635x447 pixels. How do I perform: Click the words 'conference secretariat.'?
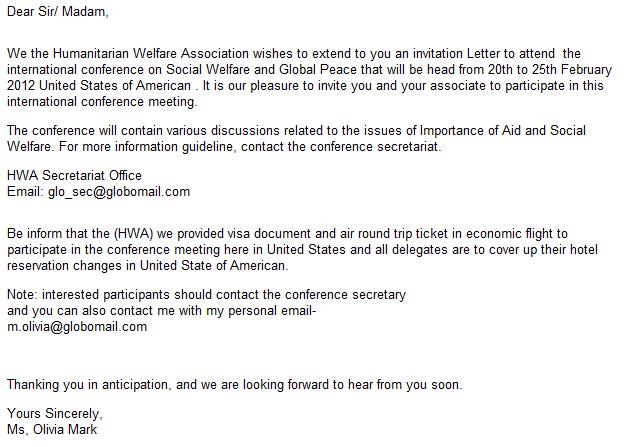(375, 146)
